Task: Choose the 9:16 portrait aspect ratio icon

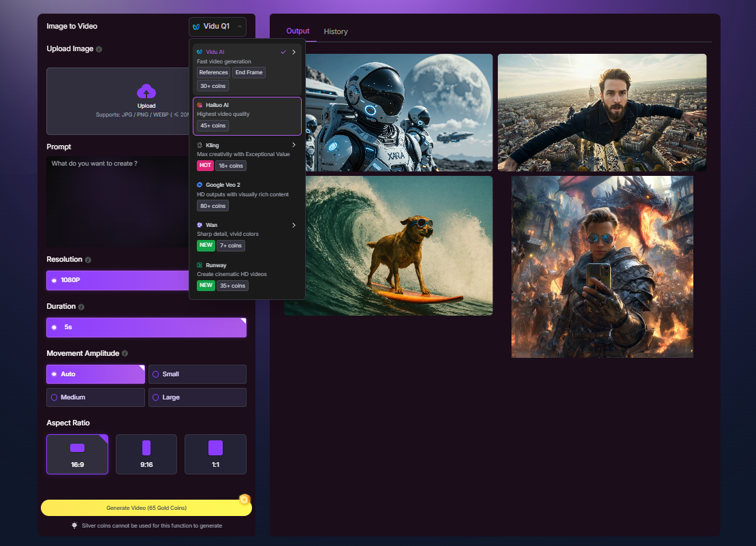Action: coord(146,448)
